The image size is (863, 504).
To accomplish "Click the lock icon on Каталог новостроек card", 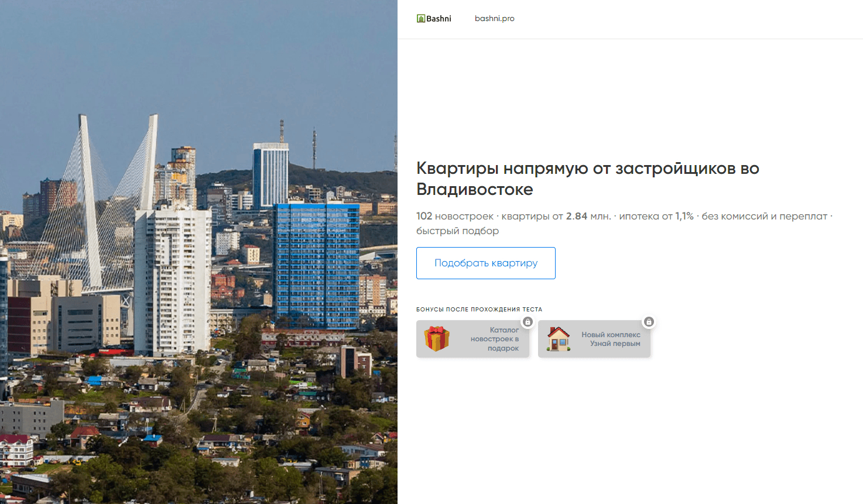I will coord(528,322).
